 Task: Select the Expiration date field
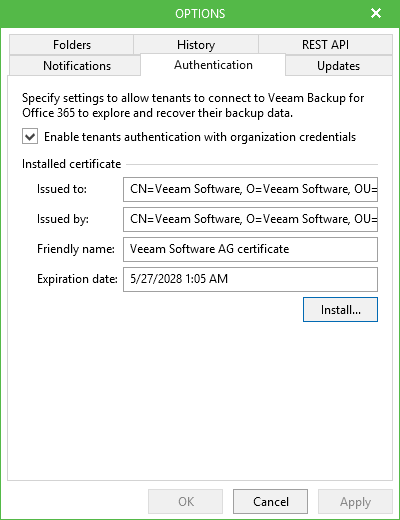coord(250,279)
